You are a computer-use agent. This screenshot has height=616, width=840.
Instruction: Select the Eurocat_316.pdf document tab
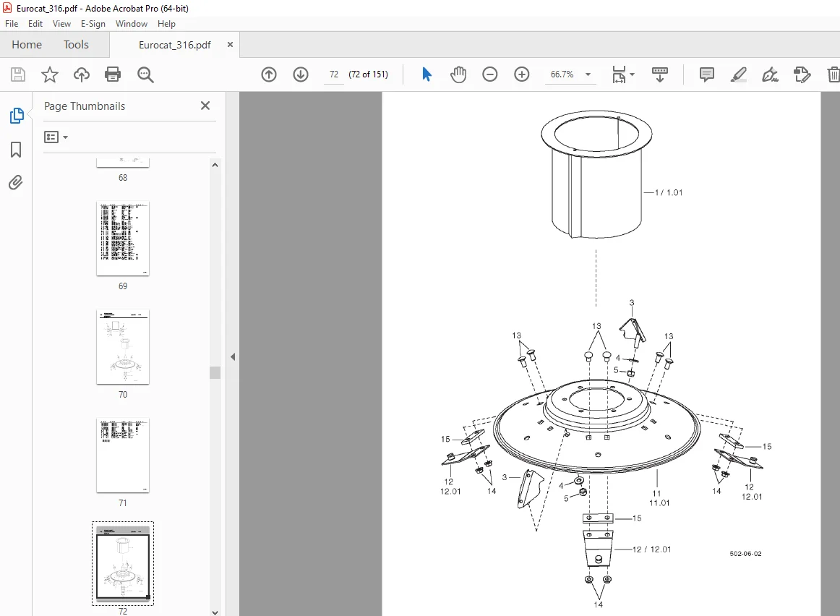(x=175, y=45)
